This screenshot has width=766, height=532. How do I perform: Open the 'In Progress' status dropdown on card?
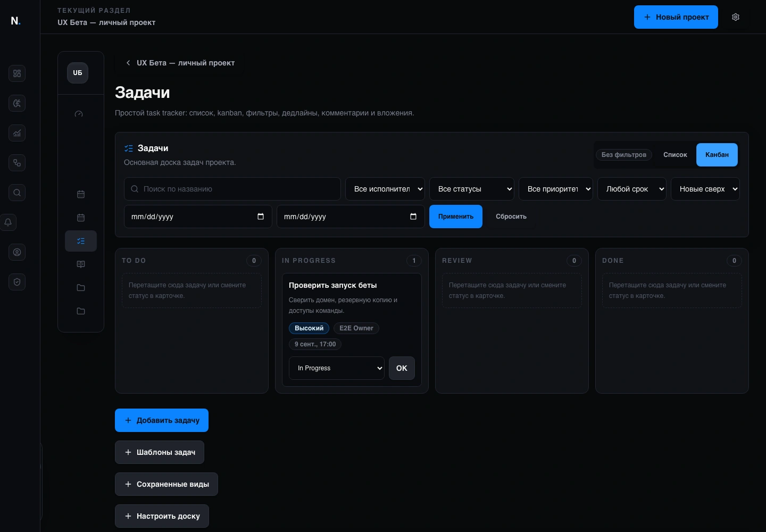coord(337,368)
